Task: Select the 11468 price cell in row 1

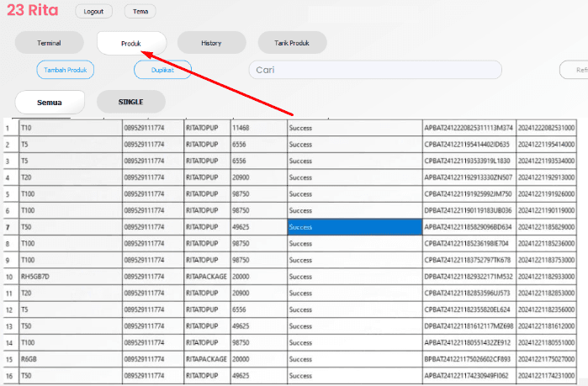Action: tap(257, 128)
